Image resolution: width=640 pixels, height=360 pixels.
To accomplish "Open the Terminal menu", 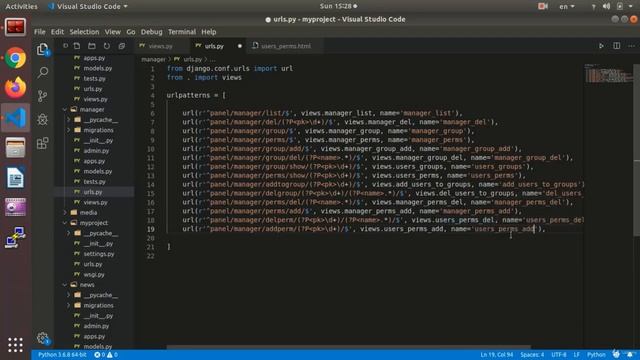I will 182,32.
